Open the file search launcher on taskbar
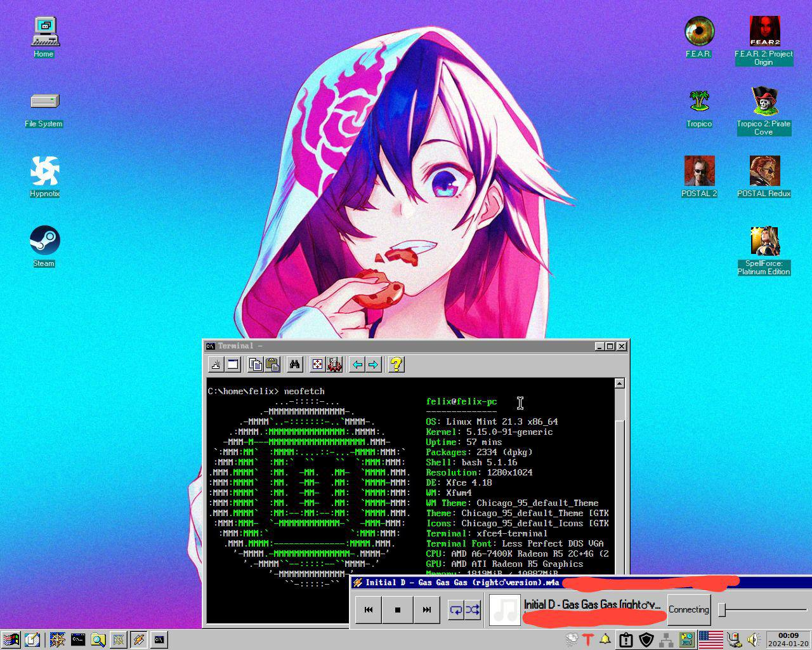This screenshot has height=650, width=812. 98,640
